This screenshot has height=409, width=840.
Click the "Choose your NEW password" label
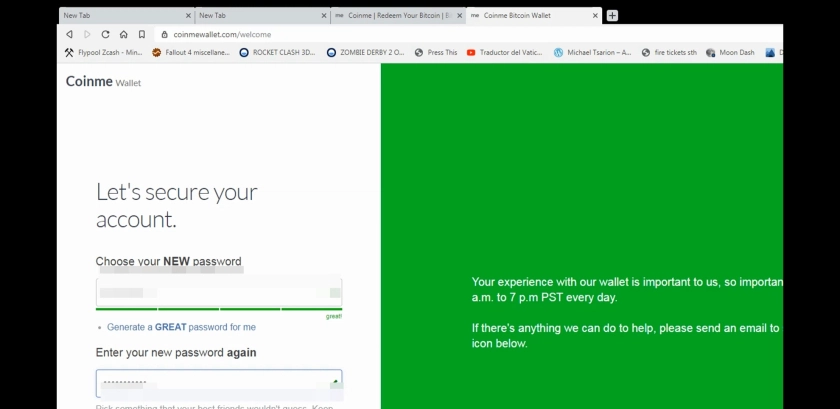[x=168, y=262]
